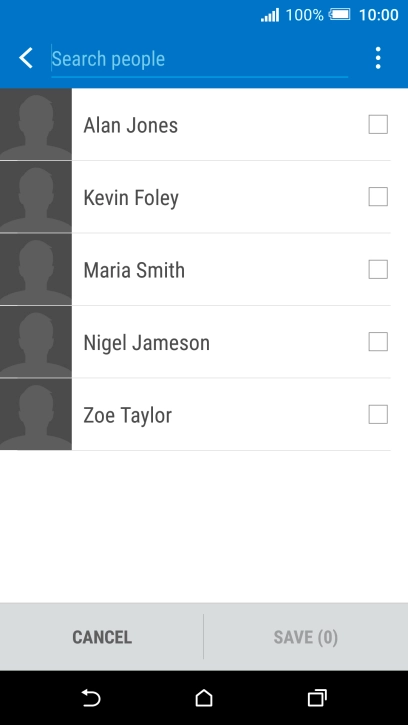Open the recent apps button

(x=317, y=698)
